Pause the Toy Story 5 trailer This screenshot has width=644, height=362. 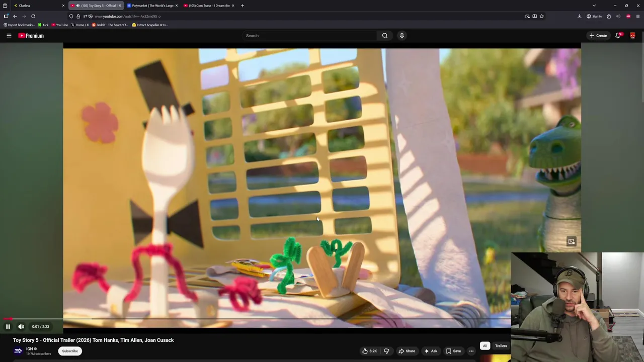(8, 327)
